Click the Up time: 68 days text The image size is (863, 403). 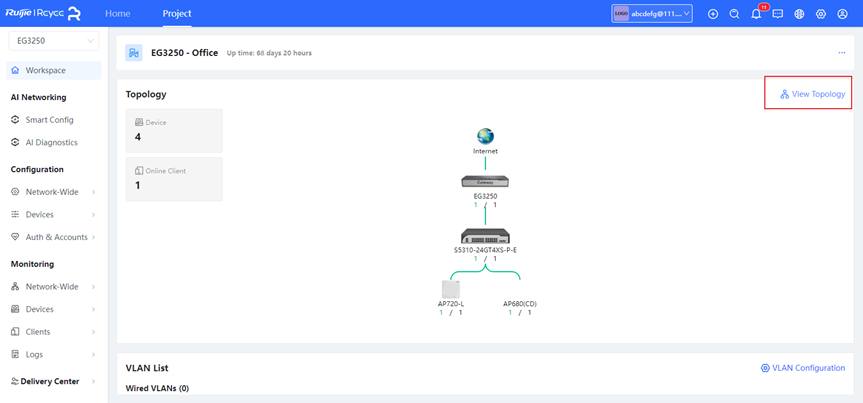coord(269,53)
